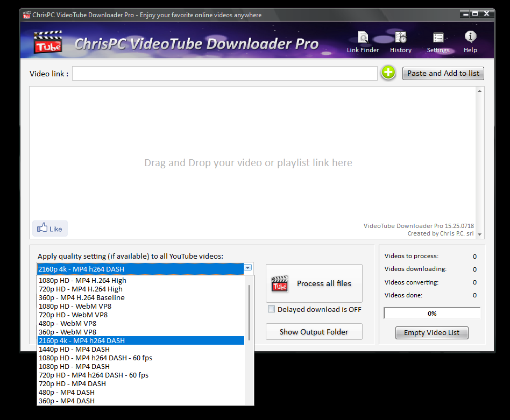Click the Tube clapperboard logo in header

tap(48, 42)
